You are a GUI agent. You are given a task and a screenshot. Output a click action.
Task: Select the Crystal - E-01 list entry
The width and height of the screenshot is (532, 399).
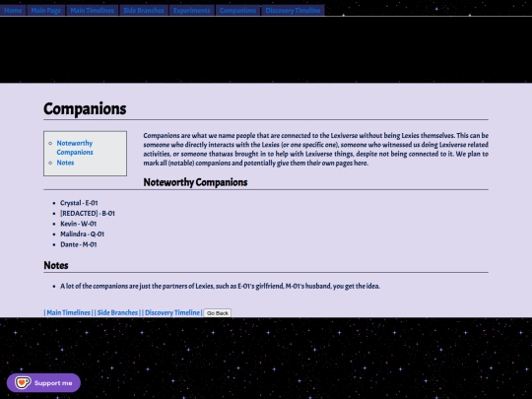tap(79, 203)
